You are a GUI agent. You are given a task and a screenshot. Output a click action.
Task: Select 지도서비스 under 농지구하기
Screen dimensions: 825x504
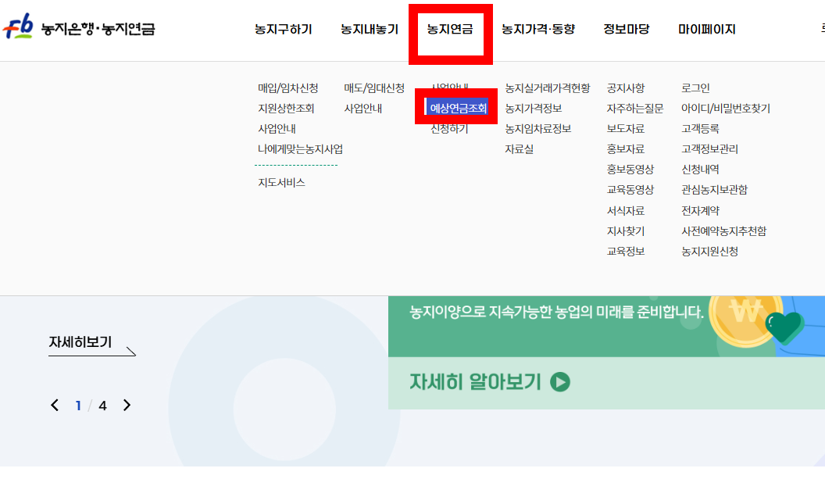point(281,183)
